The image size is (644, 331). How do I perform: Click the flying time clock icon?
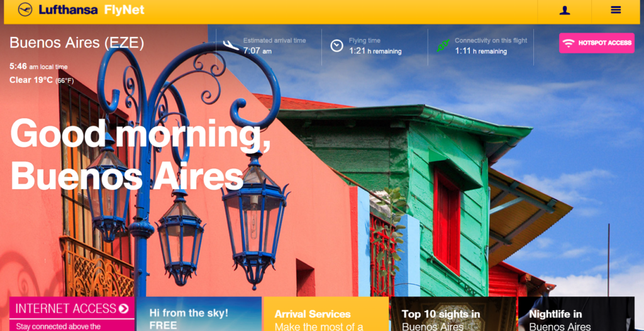[x=337, y=45]
